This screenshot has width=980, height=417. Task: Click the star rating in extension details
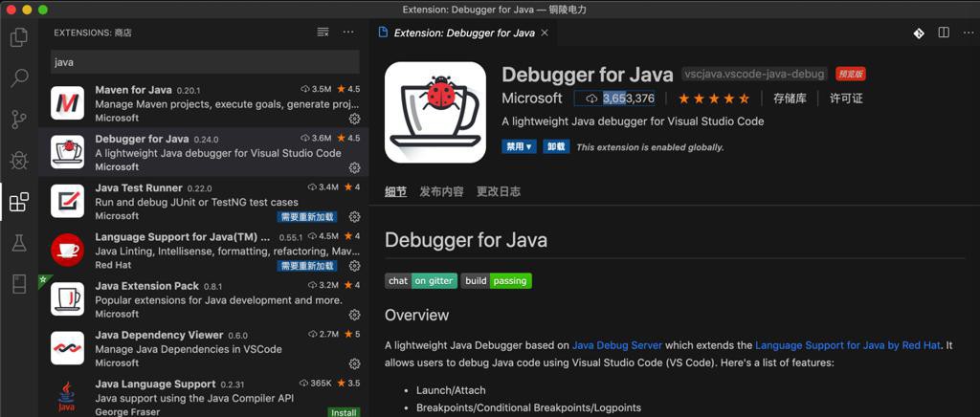point(714,98)
